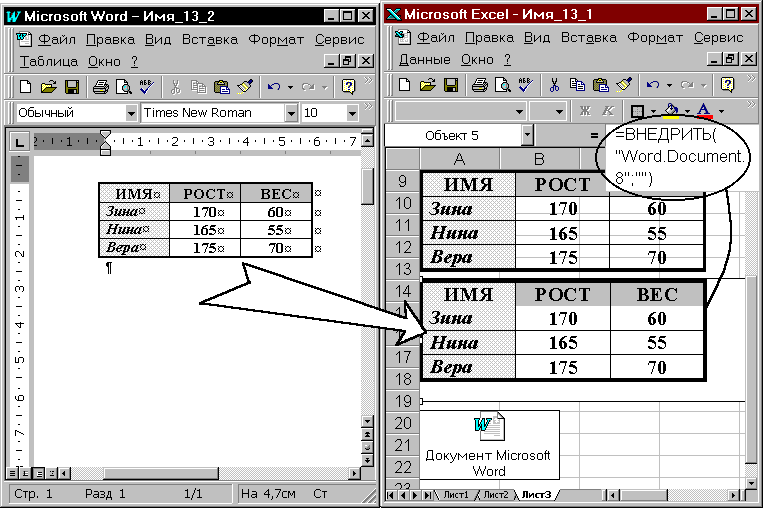Switch to Лист2 sheet tab
Image resolution: width=763 pixels, height=508 pixels.
(x=495, y=495)
